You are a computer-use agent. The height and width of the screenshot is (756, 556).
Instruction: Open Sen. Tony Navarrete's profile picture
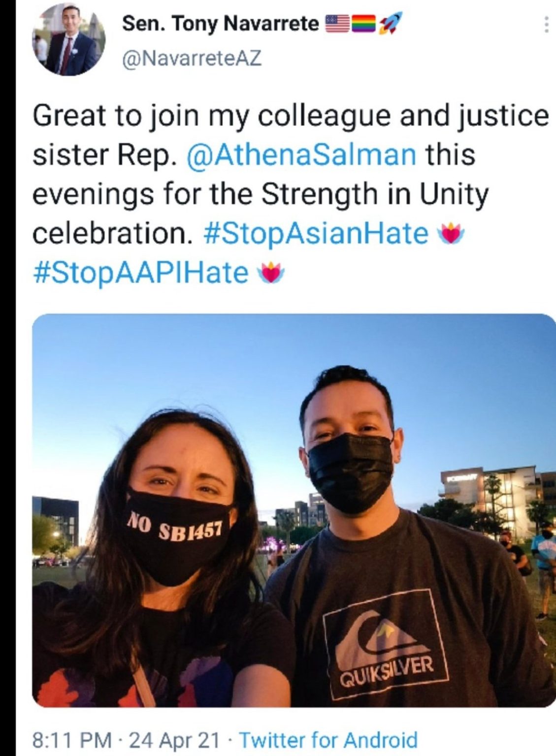69,40
